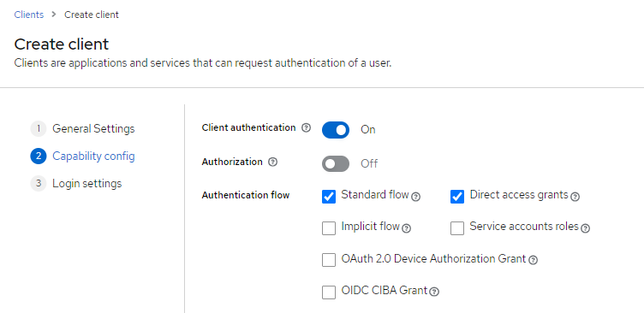Click help icon next to Client authentication
The height and width of the screenshot is (313, 644).
click(306, 128)
